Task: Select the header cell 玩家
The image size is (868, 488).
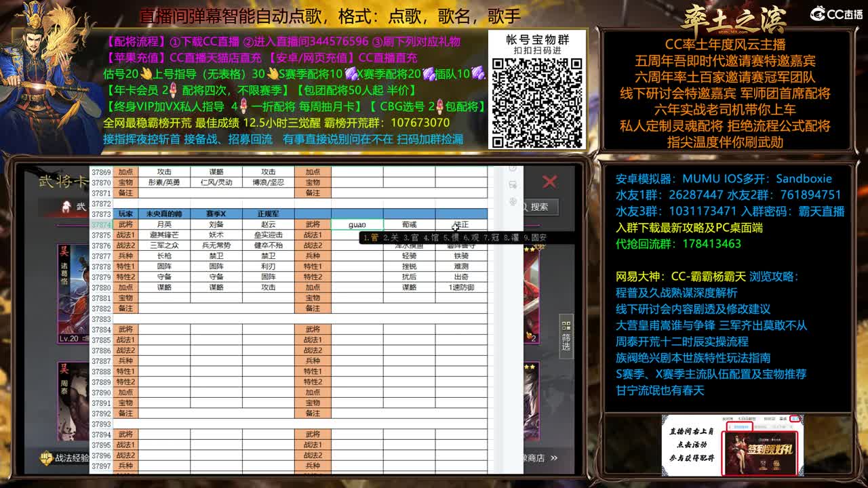Action: (x=125, y=214)
